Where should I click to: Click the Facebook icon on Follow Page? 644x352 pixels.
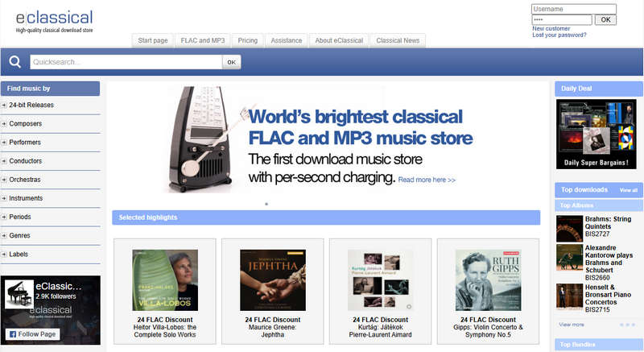[x=13, y=334]
